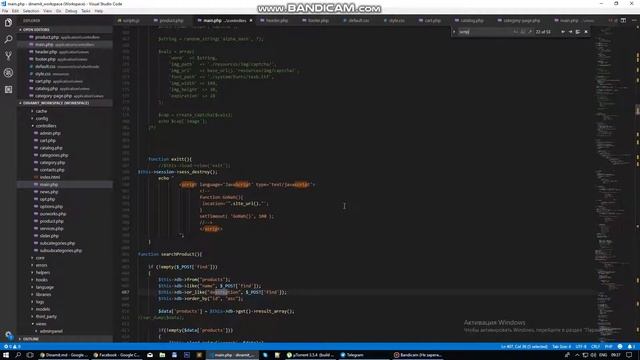Open options.php in the file tree
Image resolution: width=640 pixels, height=360 pixels.
point(51,207)
